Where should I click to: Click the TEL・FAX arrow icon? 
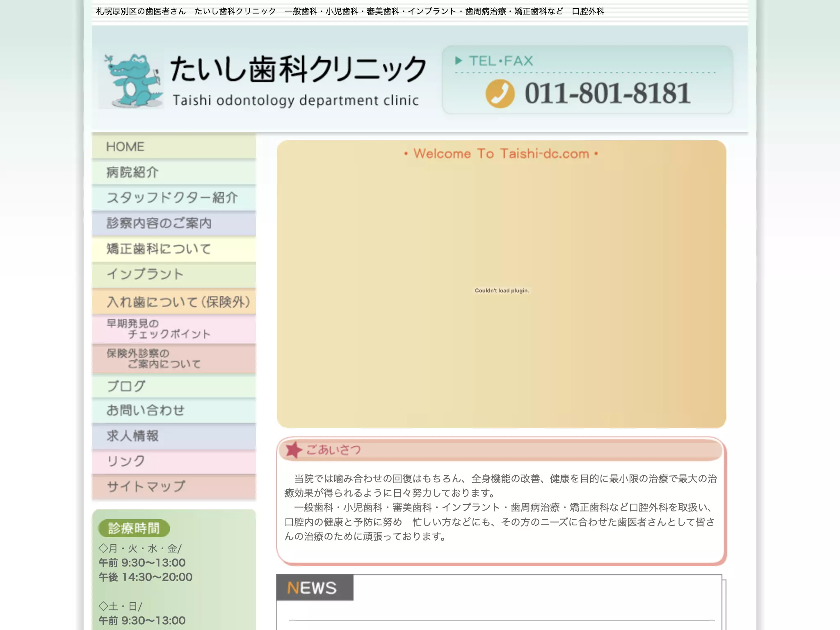click(459, 61)
